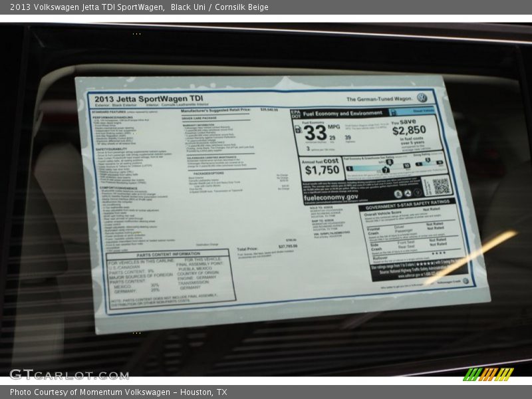Click the '2013 Jetta SportWagen TDI' sticker heading

click(x=139, y=98)
